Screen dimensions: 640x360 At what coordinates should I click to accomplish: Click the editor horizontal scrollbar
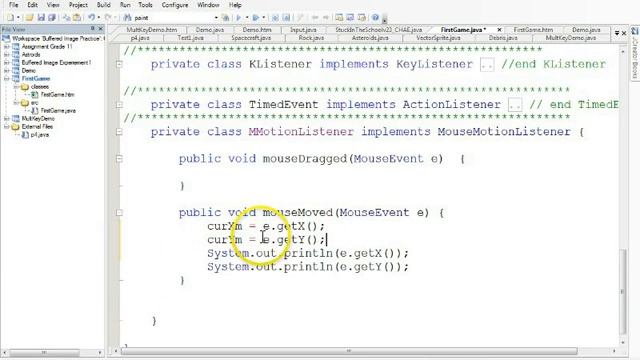(349, 351)
